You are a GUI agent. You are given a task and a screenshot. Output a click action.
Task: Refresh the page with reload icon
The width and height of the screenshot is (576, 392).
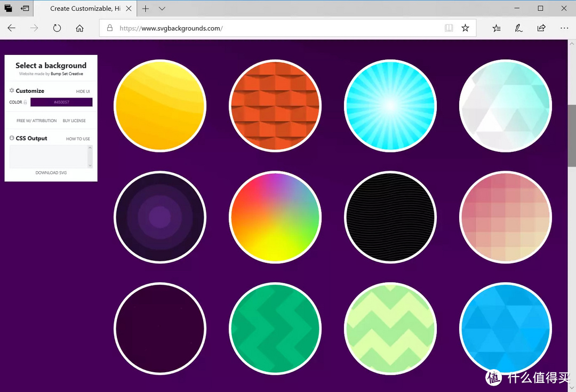pos(57,28)
